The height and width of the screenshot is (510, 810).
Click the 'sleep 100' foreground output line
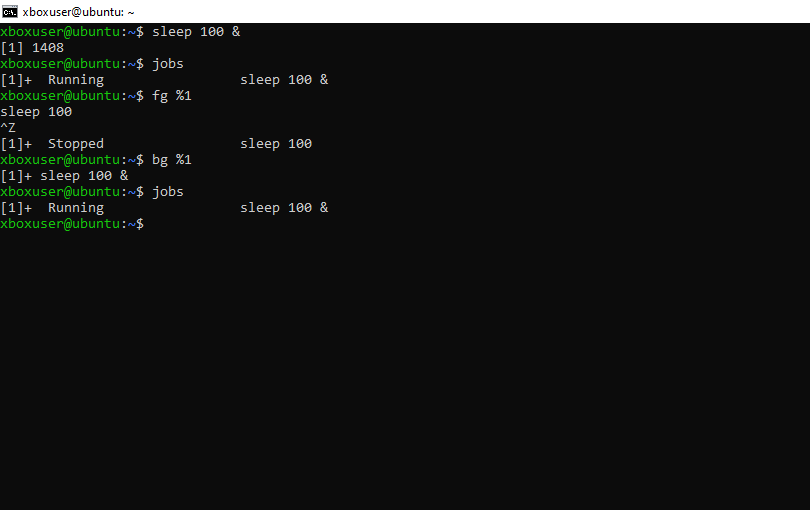tap(36, 112)
